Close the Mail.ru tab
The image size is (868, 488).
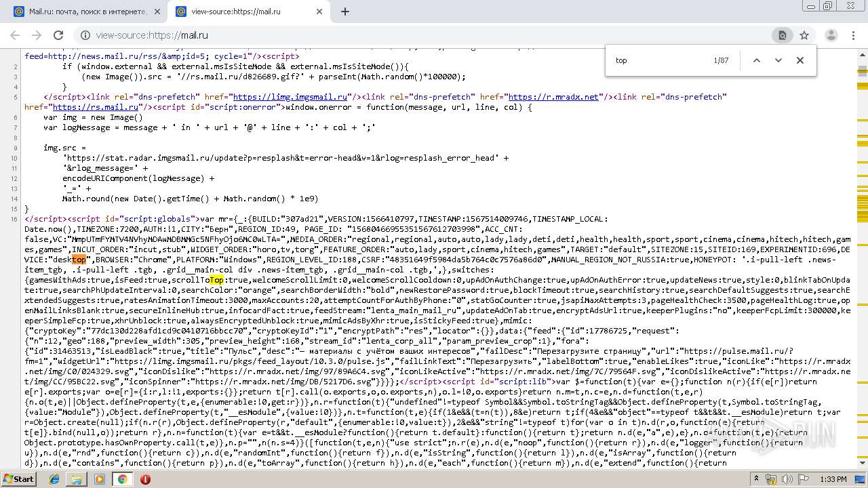[157, 12]
